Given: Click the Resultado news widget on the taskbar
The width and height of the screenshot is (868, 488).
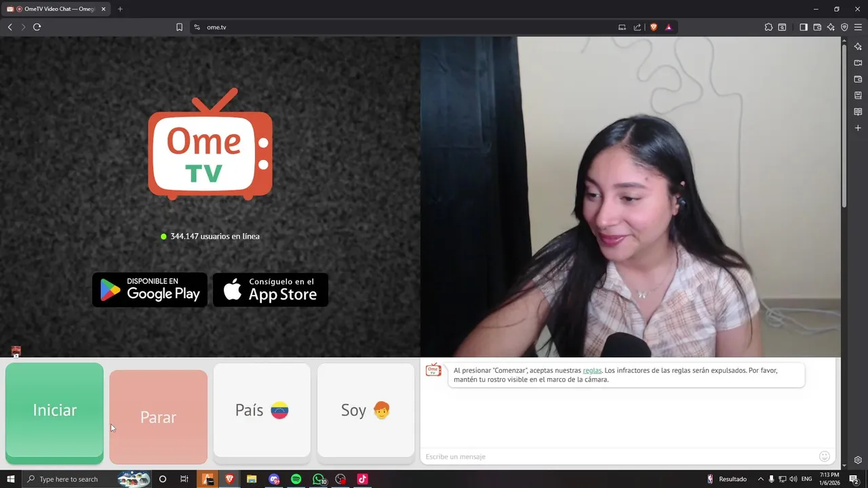Looking at the screenshot, I should click(x=726, y=479).
